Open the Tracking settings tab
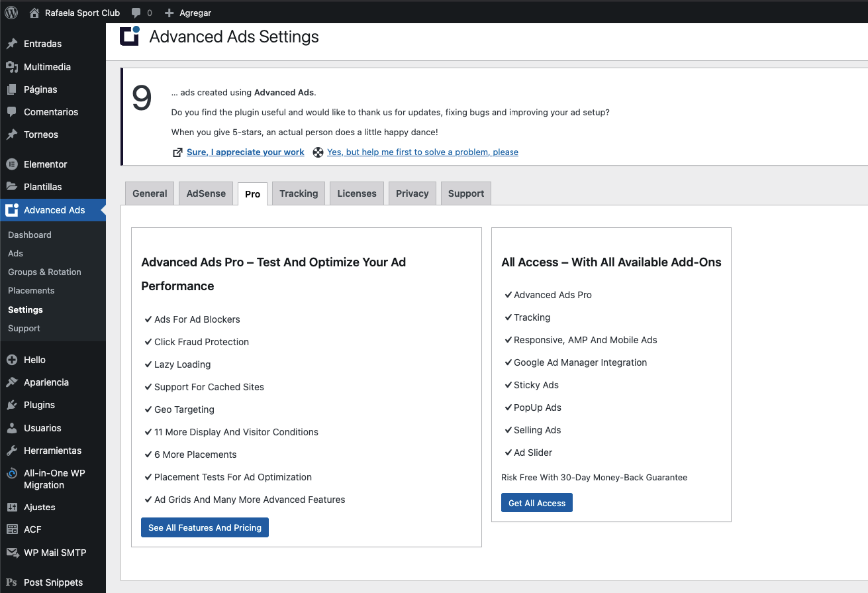Viewport: 868px width, 593px height. [x=299, y=193]
